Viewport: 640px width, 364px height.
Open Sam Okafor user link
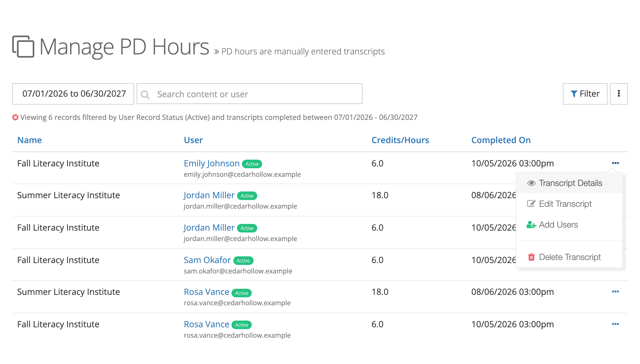(207, 260)
